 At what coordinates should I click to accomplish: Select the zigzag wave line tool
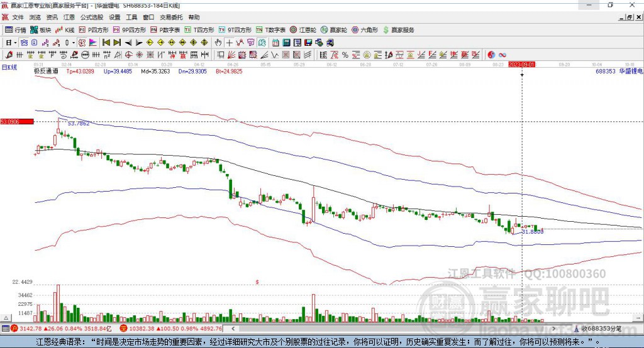pos(274,55)
